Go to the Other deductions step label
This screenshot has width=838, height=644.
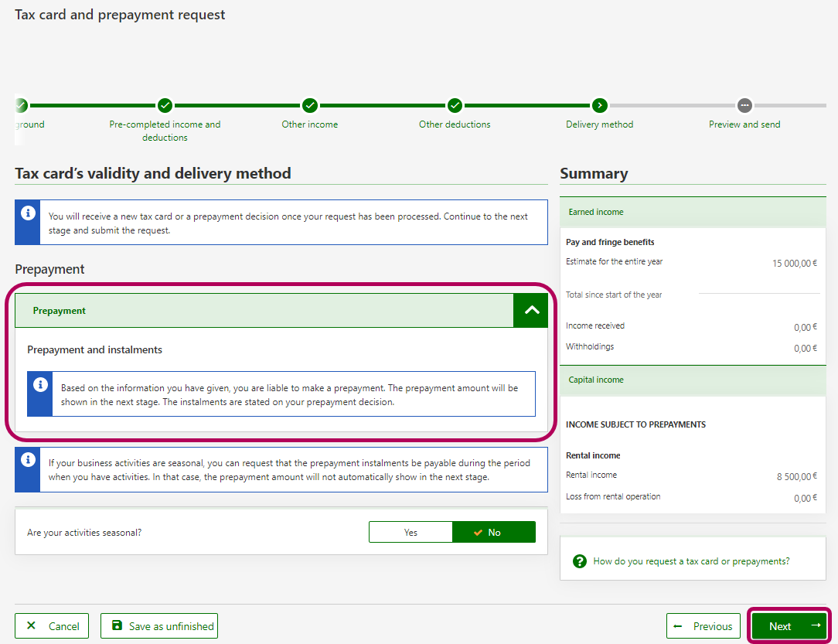(x=455, y=124)
